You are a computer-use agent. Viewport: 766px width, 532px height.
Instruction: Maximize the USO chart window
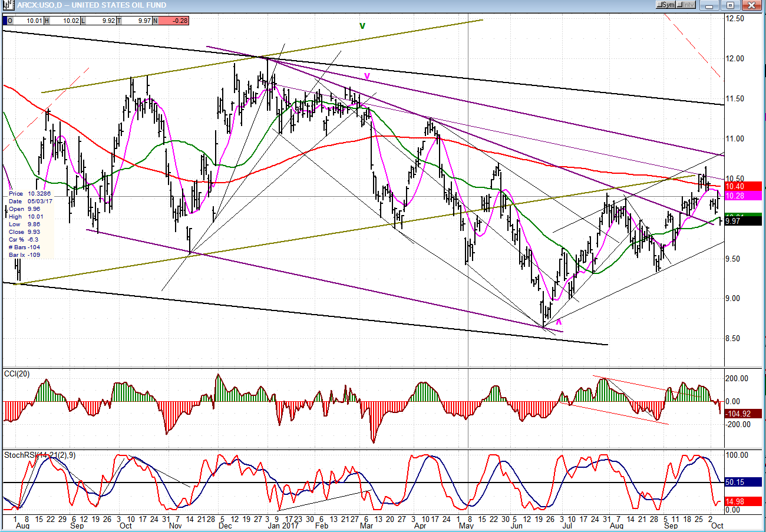pyautogui.click(x=730, y=5)
